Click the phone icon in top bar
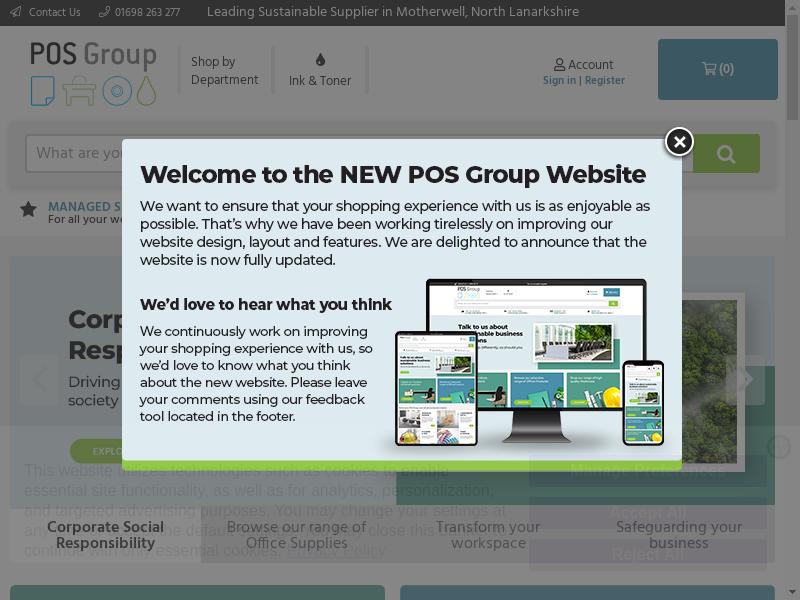Screen dimensions: 800x600 [105, 12]
